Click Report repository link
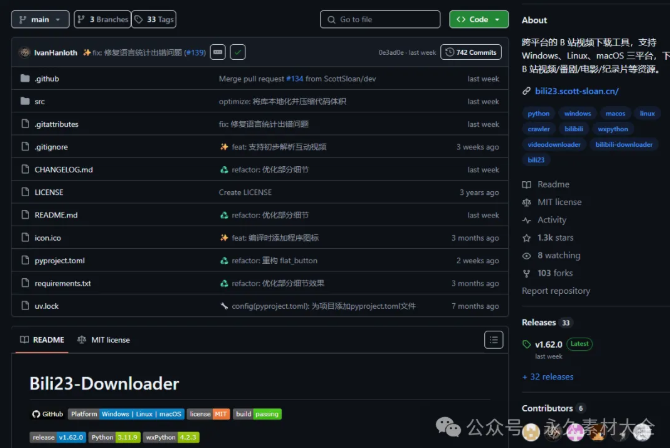Screen dimensions: 670x448 tap(556, 291)
